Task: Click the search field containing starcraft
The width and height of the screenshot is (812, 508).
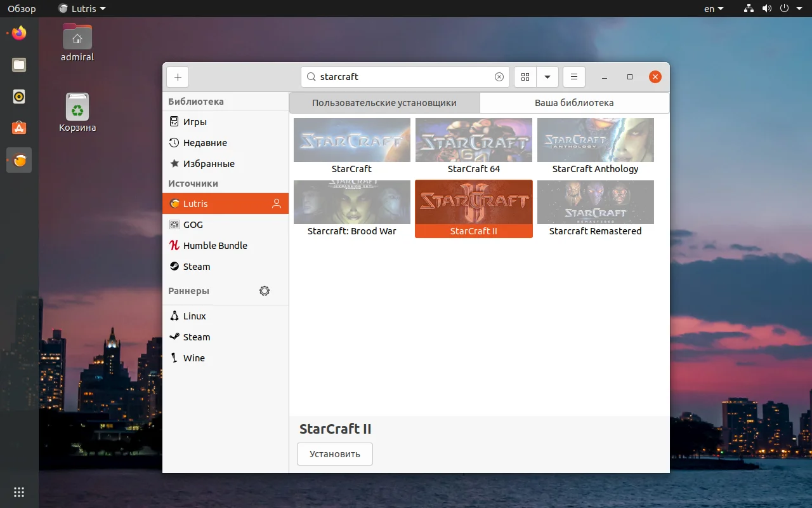Action: pyautogui.click(x=405, y=77)
